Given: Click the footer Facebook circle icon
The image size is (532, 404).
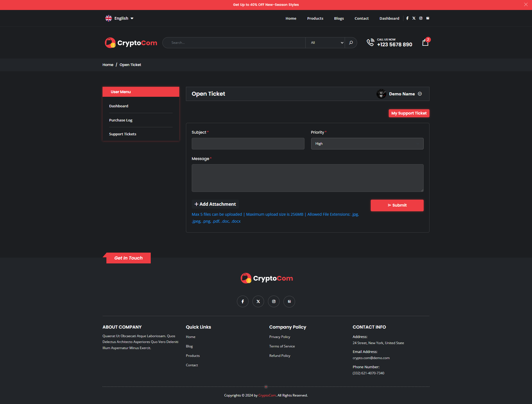Looking at the screenshot, I should (243, 301).
